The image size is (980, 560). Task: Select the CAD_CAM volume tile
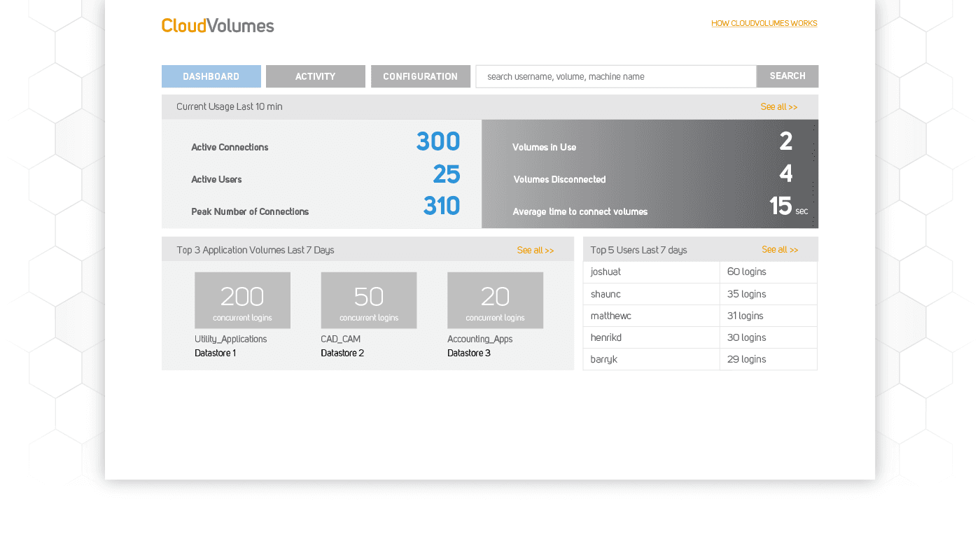point(369,300)
